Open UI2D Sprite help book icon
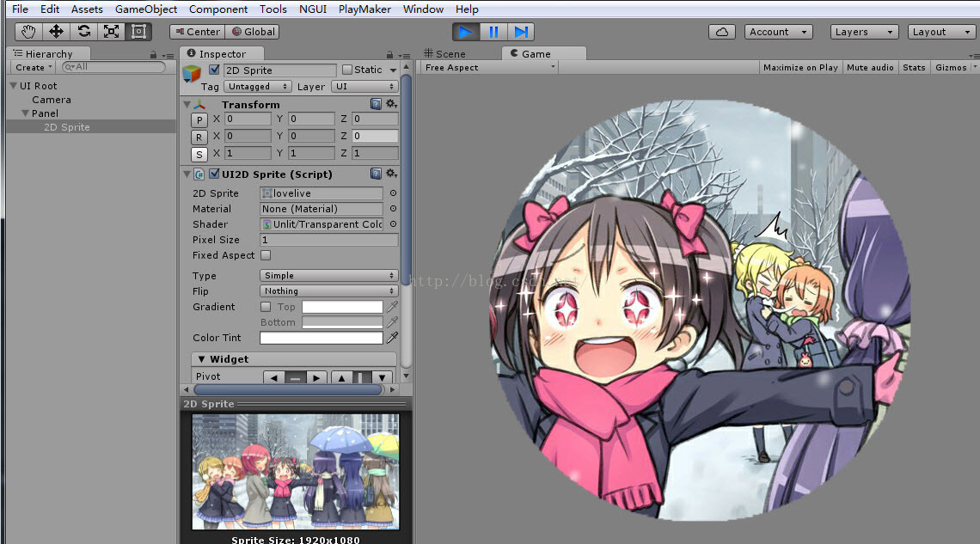 point(376,174)
